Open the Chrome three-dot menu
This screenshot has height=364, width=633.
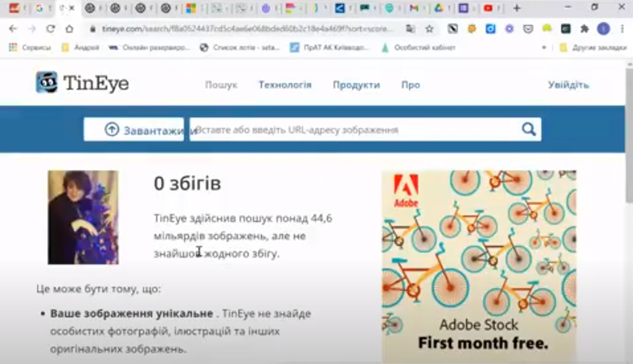(622, 28)
